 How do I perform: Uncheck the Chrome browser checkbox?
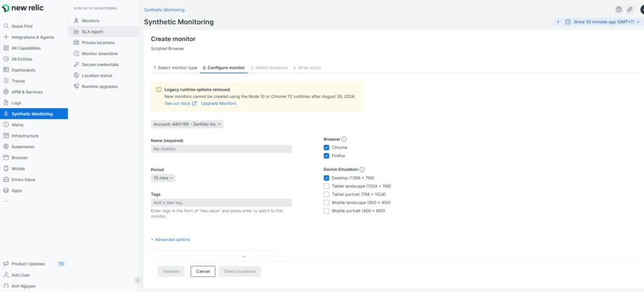tap(326, 148)
